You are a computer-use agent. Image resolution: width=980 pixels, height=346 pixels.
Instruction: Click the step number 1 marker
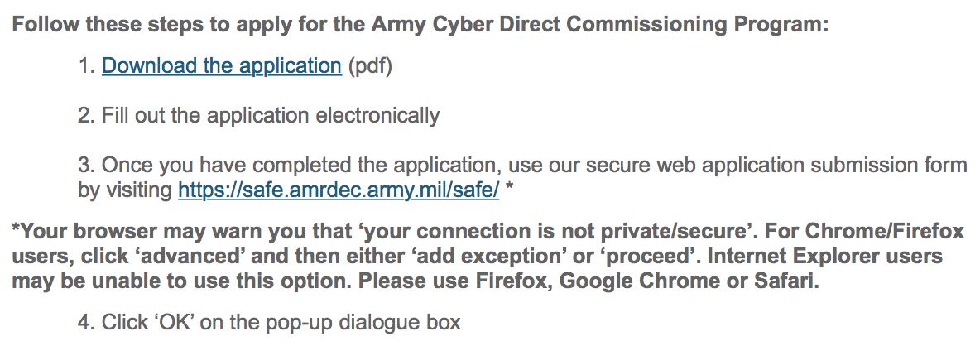pos(86,65)
